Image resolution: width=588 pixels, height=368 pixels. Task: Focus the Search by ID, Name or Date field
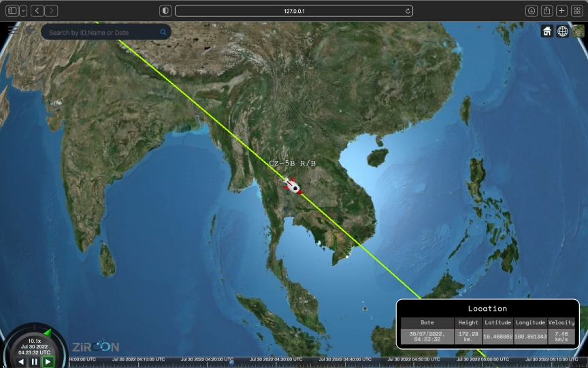tap(102, 32)
